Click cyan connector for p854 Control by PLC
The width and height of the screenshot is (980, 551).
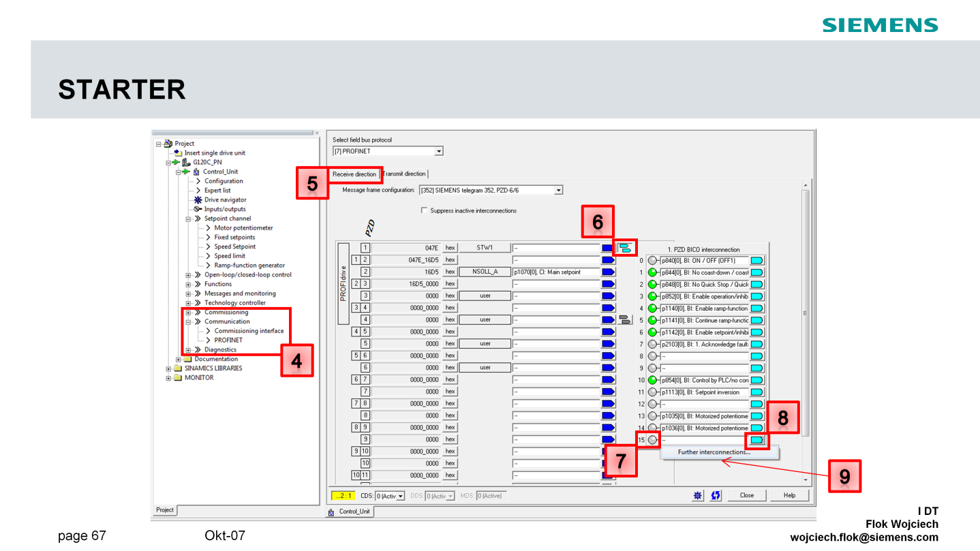coord(756,380)
